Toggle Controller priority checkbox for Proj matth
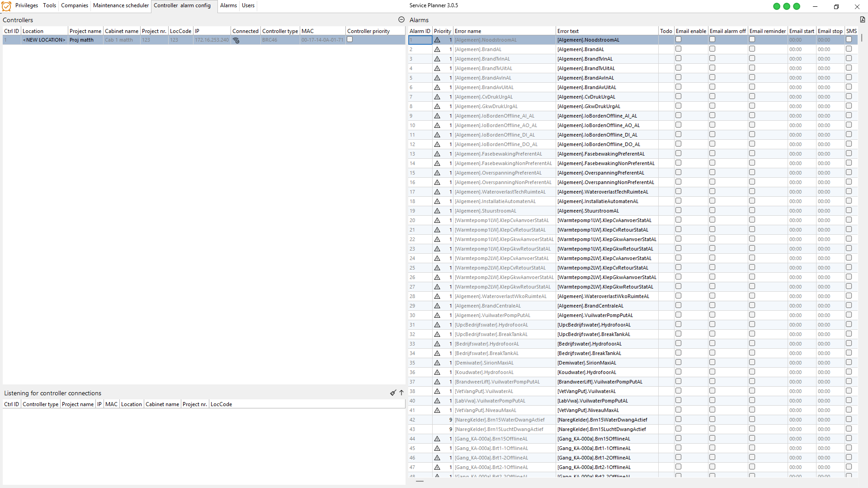The width and height of the screenshot is (868, 488). point(349,39)
